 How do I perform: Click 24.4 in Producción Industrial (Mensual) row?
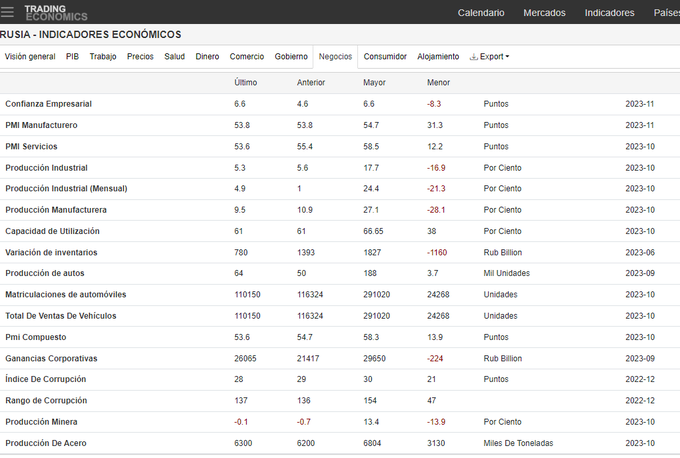pos(371,188)
